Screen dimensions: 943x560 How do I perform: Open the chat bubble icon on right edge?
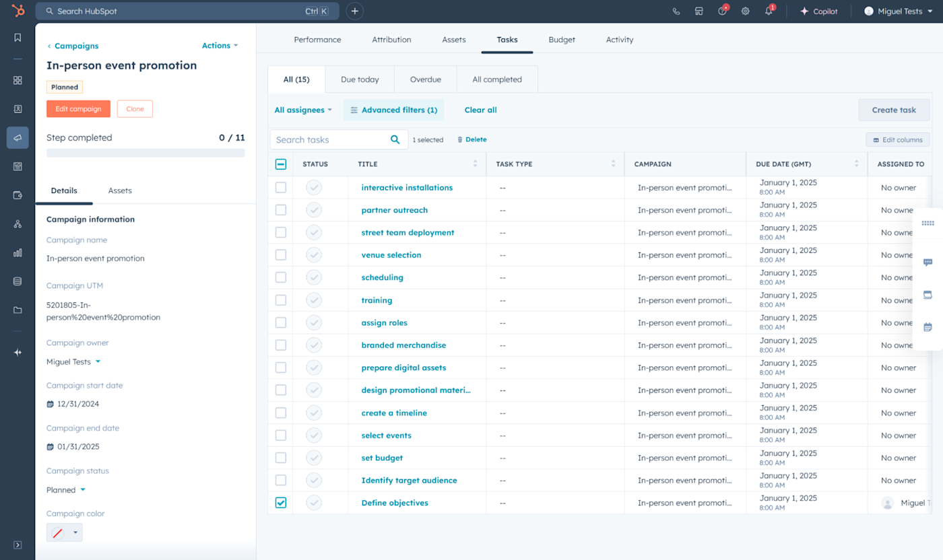point(928,262)
